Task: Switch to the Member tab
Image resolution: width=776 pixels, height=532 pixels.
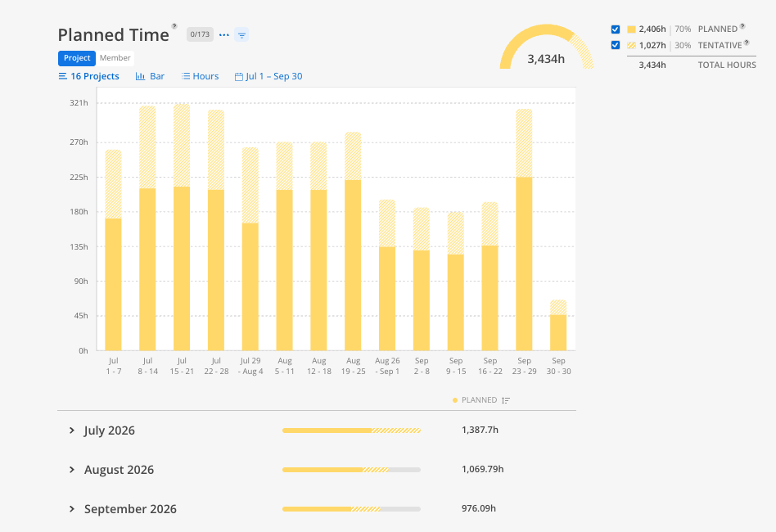Action: click(x=115, y=58)
